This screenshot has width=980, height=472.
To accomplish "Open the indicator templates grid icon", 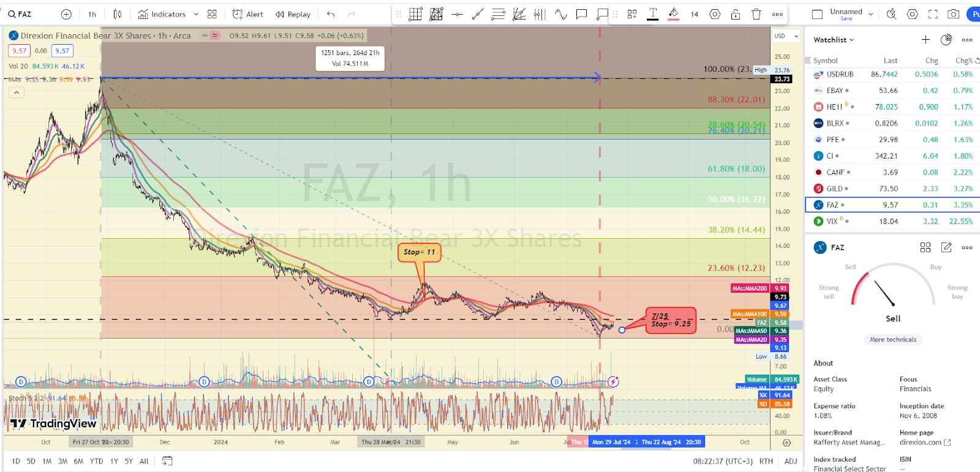I will 212,14.
